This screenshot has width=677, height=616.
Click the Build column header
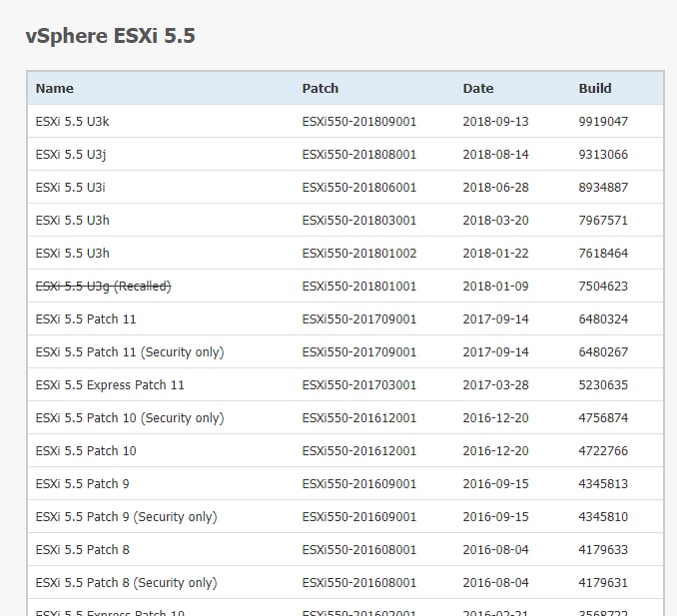(x=595, y=89)
